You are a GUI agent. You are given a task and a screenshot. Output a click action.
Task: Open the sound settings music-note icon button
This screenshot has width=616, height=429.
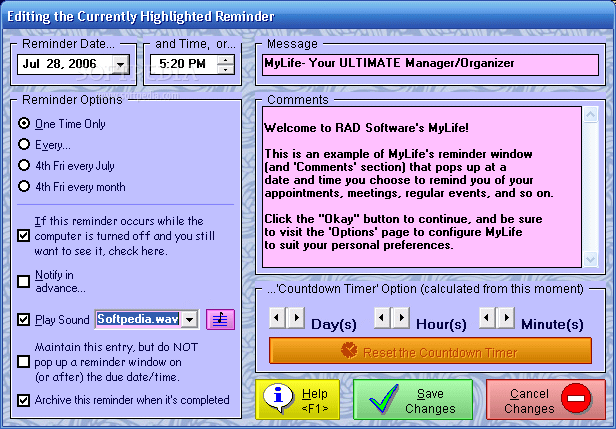point(220,319)
